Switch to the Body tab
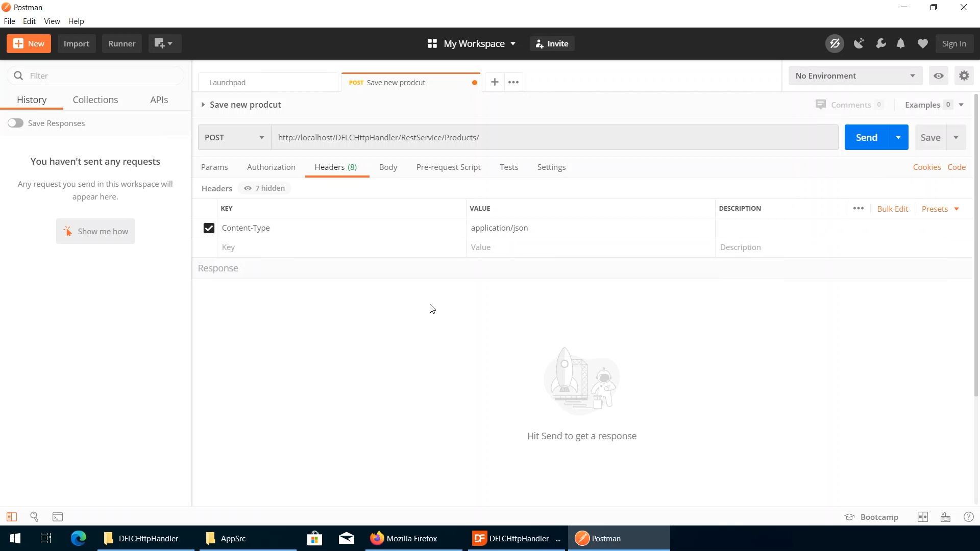 point(388,167)
